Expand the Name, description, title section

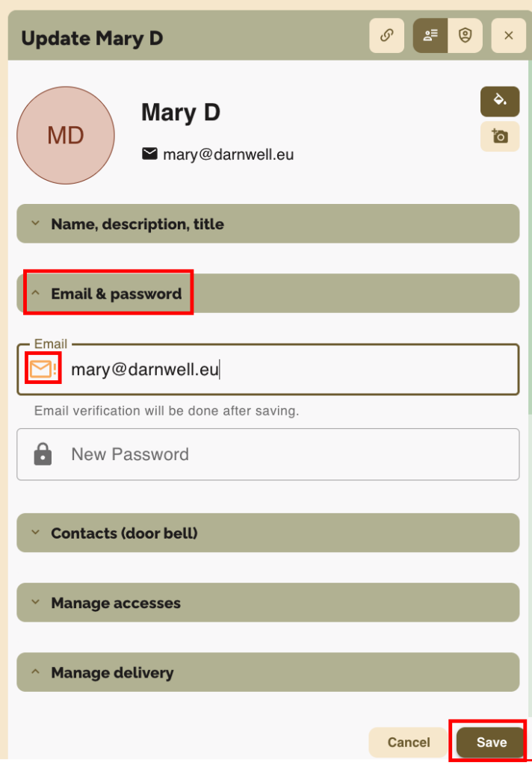(x=267, y=224)
